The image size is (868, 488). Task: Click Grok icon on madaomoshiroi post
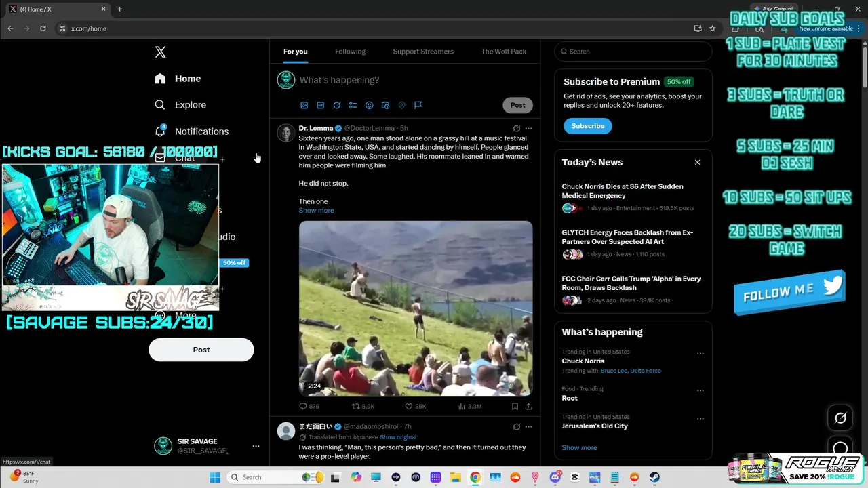(x=517, y=427)
